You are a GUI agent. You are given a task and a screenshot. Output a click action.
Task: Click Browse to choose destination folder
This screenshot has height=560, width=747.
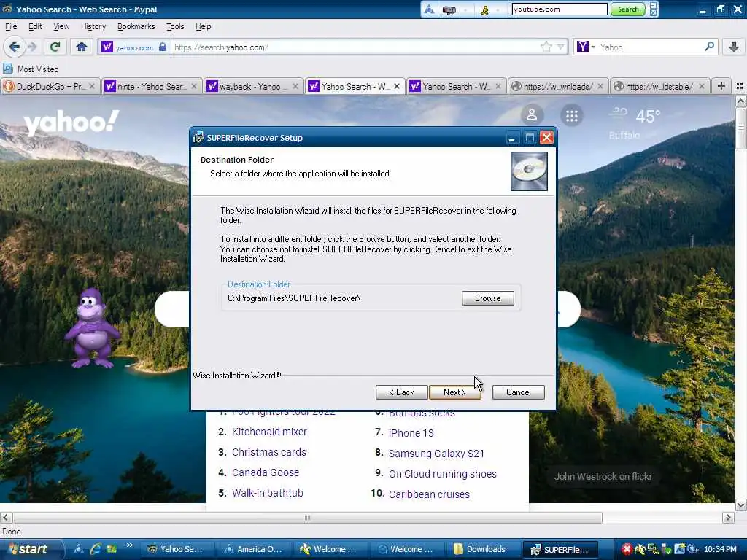pos(488,298)
